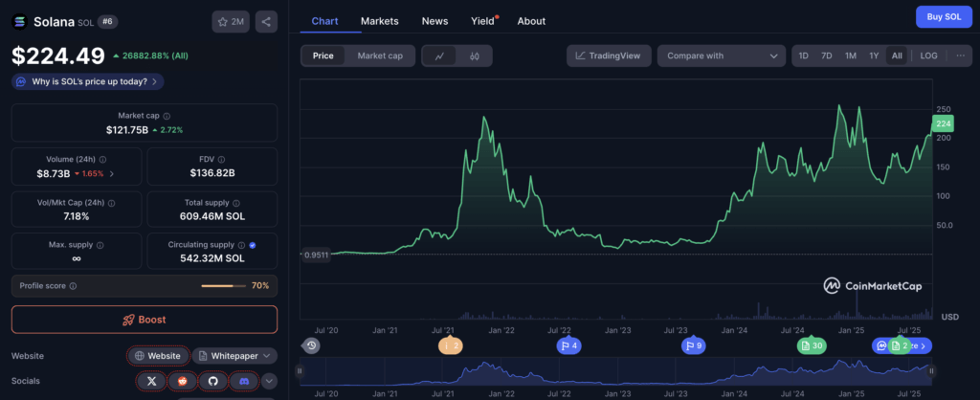Screen dimensions: 980x400
Task: Set chart range to All
Action: coord(897,56)
